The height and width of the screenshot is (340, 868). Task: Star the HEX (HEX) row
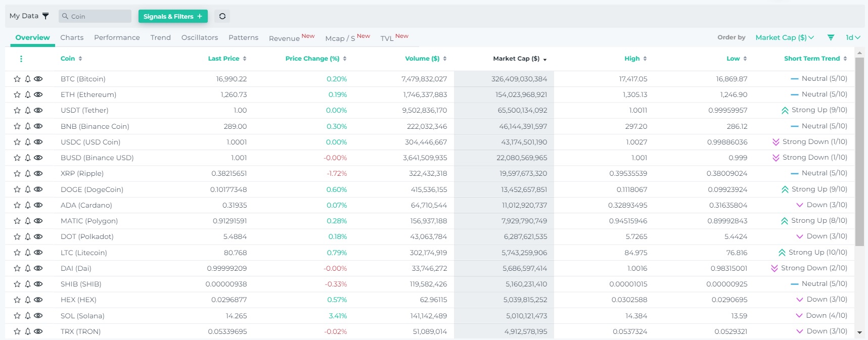coord(17,300)
